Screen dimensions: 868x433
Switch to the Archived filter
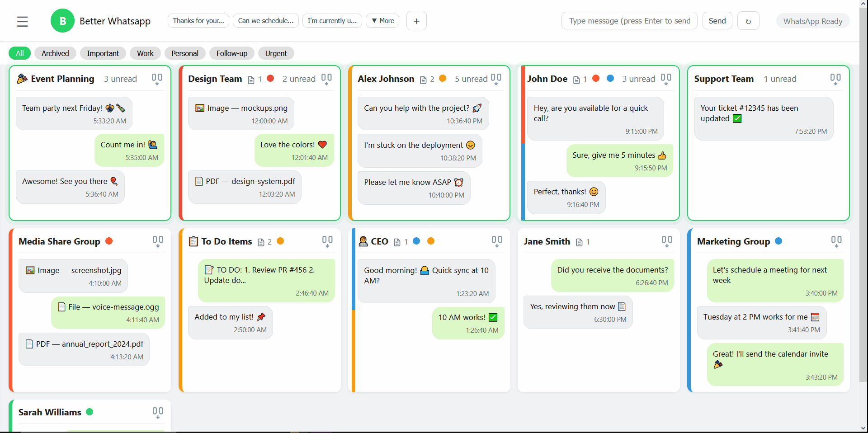tap(55, 53)
